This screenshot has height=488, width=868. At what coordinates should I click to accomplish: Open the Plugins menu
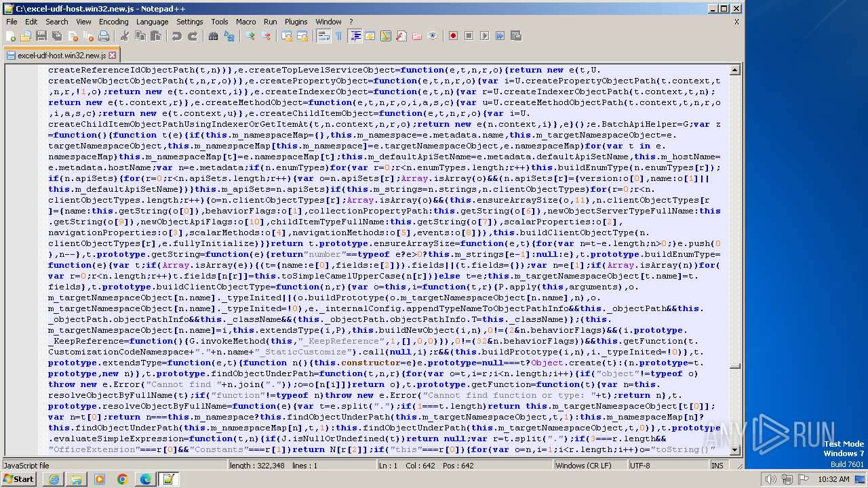296,22
